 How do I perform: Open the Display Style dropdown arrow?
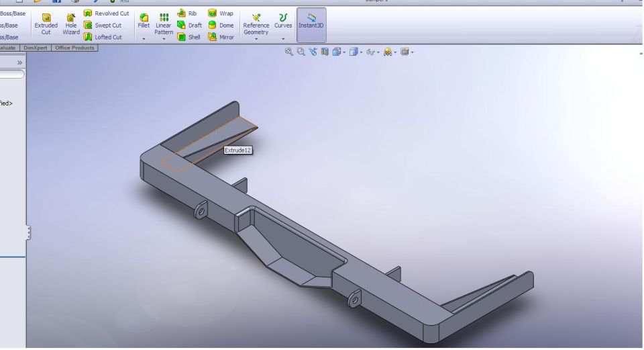[361, 52]
